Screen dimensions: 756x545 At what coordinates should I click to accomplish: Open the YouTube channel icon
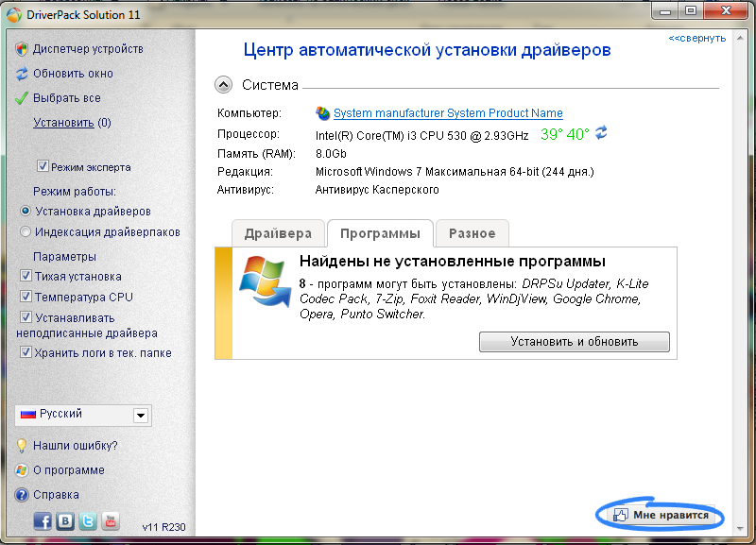tap(111, 520)
